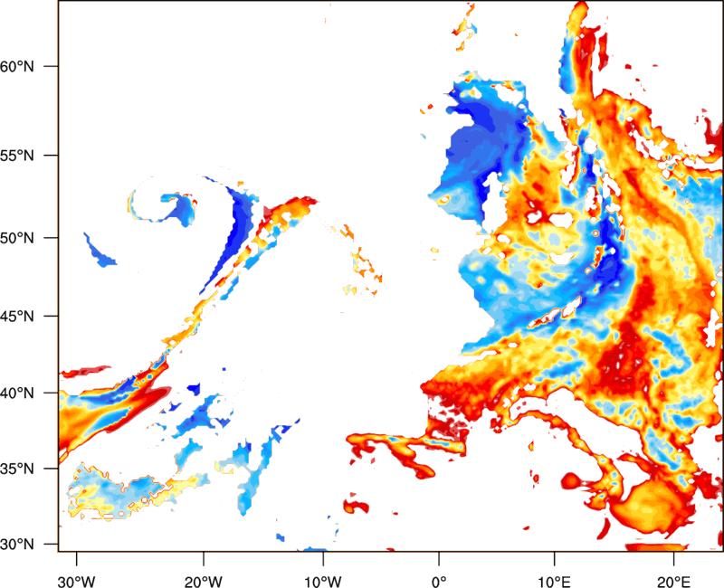This screenshot has height=588, width=724.
Task: Click the 60°N latitude label
Action: point(17,66)
